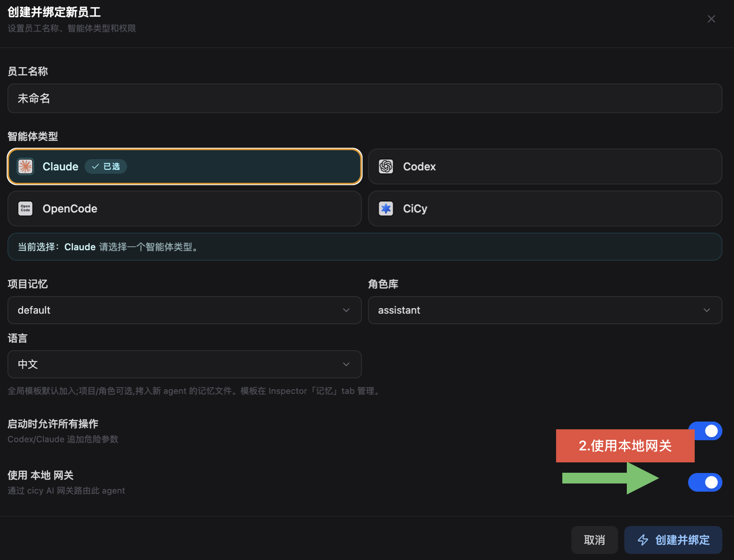The height and width of the screenshot is (560, 734).
Task: Click the 员工名称 field label
Action: point(28,72)
